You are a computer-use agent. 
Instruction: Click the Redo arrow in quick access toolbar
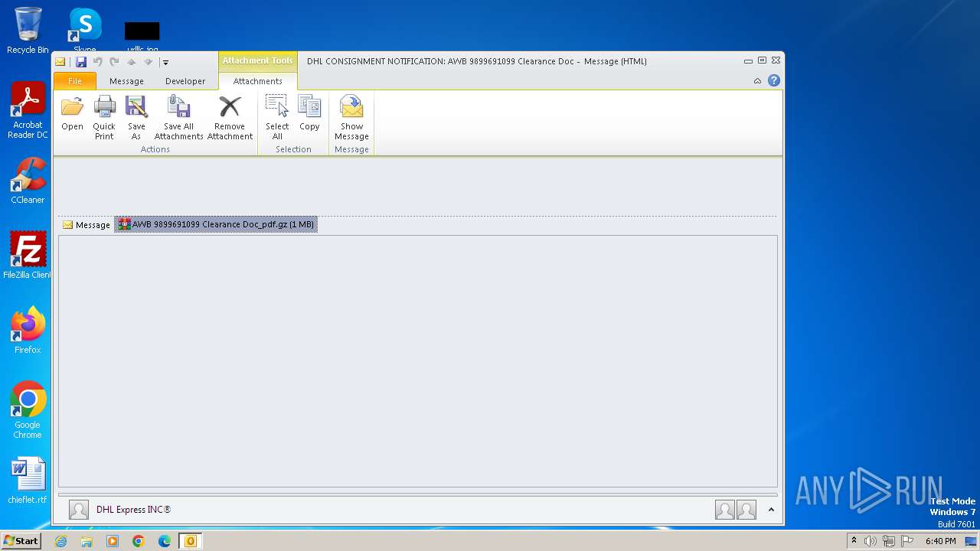tap(114, 62)
